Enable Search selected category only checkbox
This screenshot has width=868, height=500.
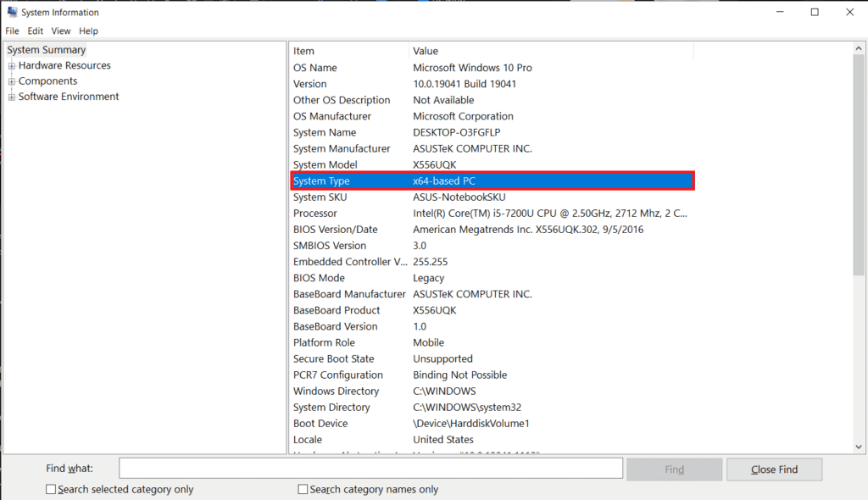51,489
